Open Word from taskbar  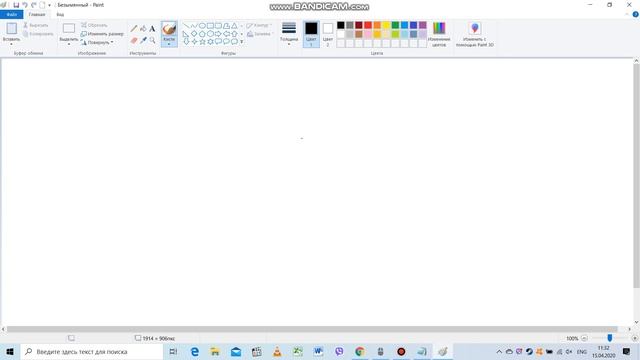(x=318, y=351)
